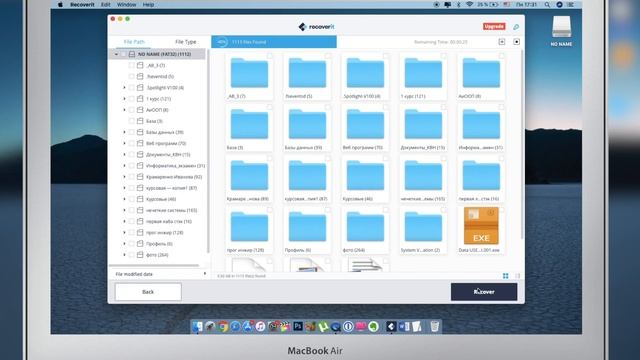Launch Google Chrome from the Dock
Viewport: 640px width, 360px height.
pos(223,327)
